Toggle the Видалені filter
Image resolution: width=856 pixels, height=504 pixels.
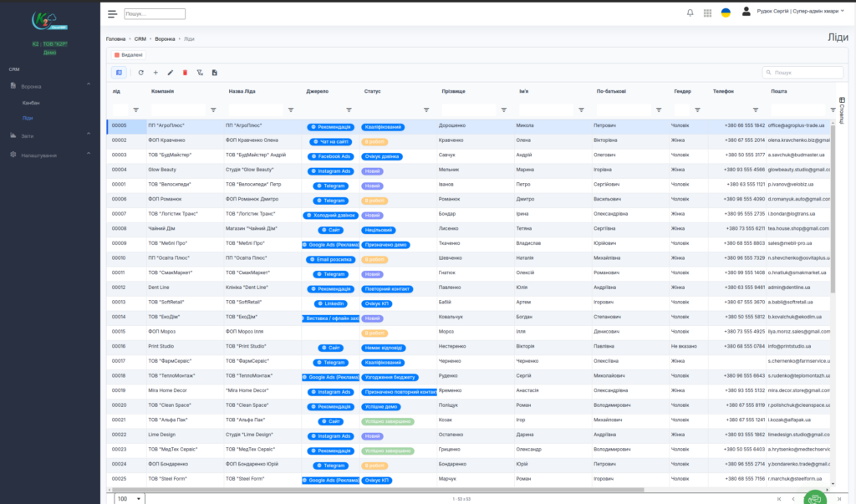(128, 55)
